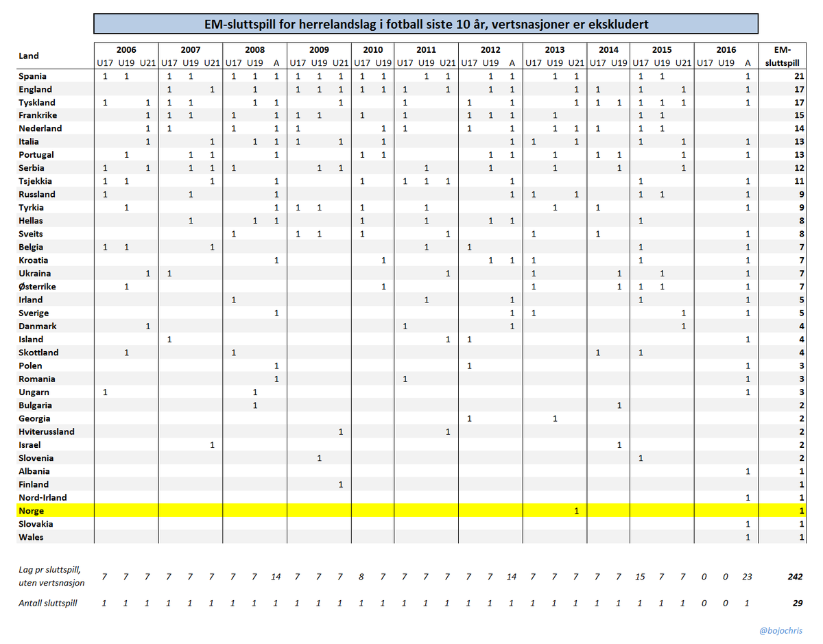Select the 'Israel' row label
The image size is (823, 644).
tap(30, 444)
